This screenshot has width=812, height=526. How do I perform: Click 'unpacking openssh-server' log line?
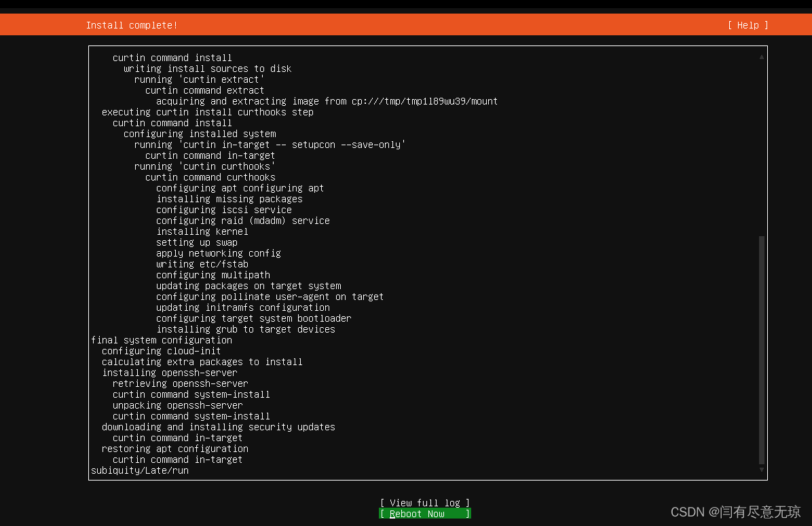[x=178, y=405]
